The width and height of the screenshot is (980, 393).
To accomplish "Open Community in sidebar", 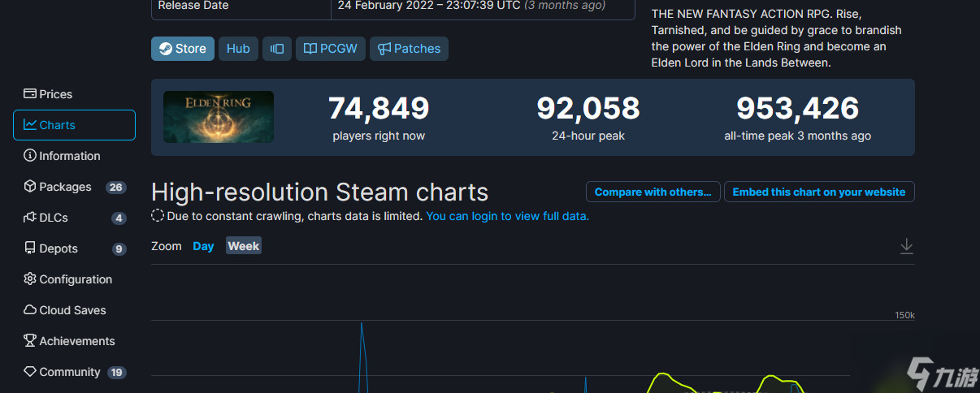I will pos(74,372).
